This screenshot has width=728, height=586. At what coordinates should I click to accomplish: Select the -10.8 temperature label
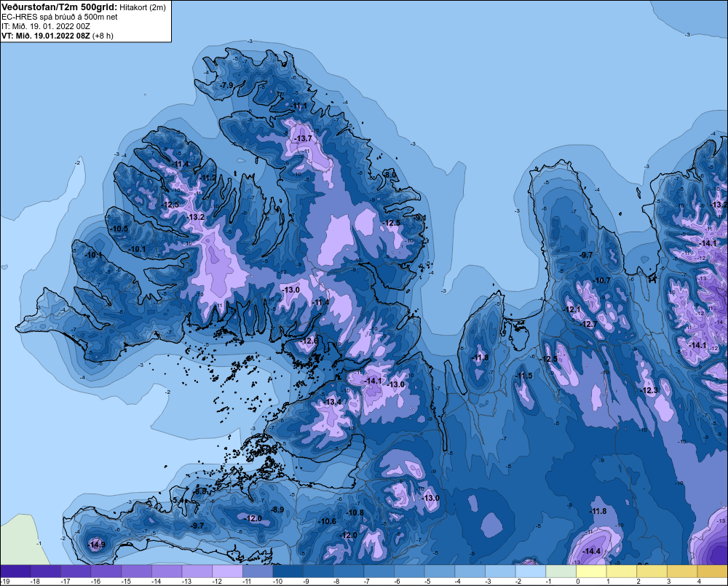[x=355, y=512]
